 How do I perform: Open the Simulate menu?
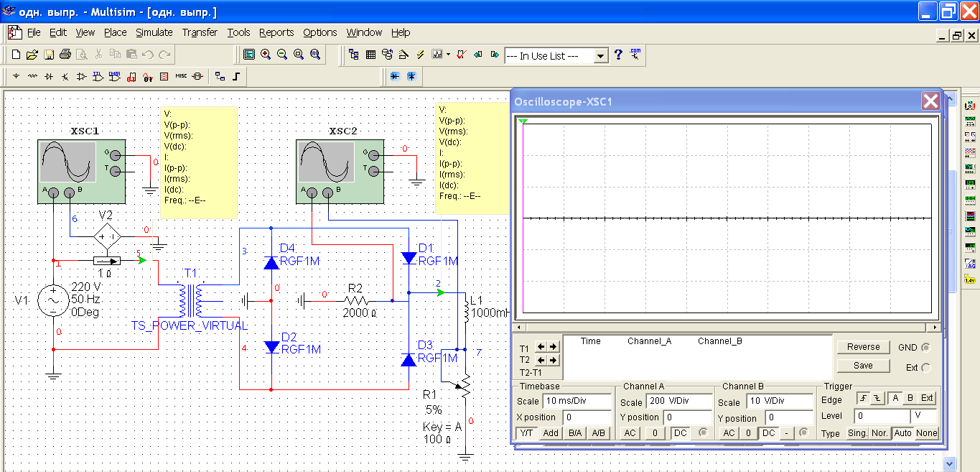pyautogui.click(x=154, y=32)
